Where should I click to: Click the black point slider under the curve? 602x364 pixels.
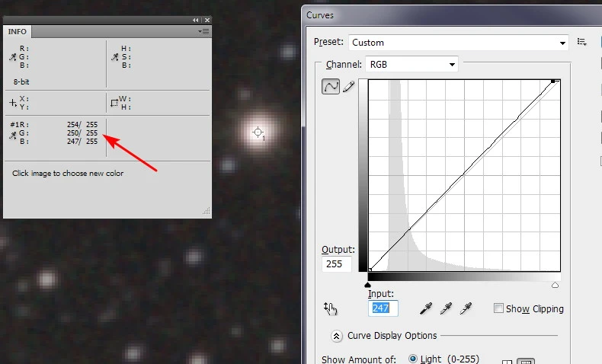point(369,284)
